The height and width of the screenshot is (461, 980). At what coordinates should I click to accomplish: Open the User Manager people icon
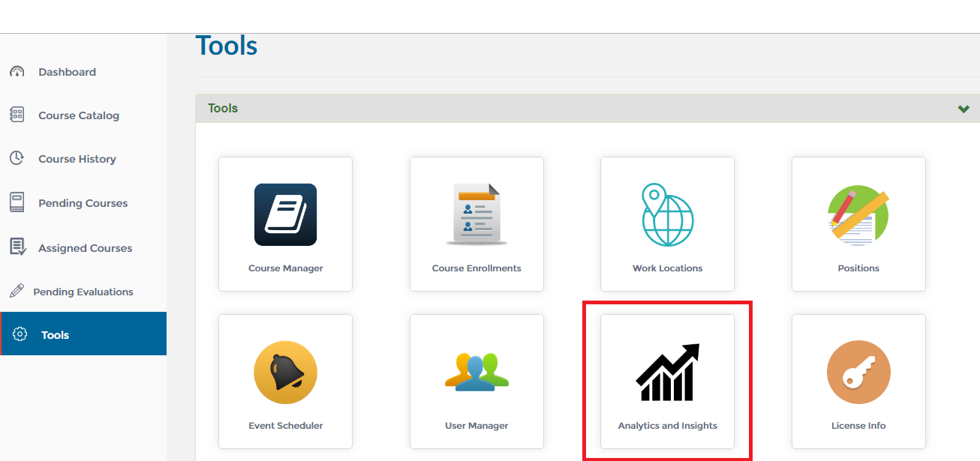pos(476,372)
